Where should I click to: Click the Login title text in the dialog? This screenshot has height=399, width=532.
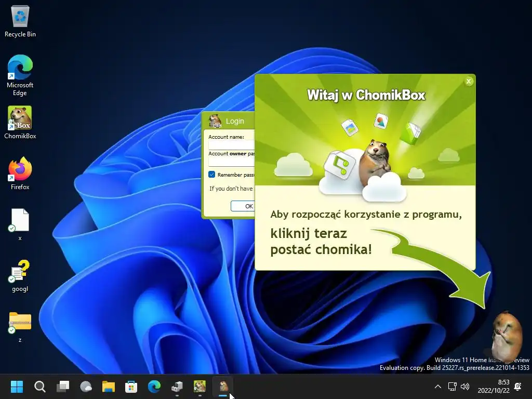point(235,121)
